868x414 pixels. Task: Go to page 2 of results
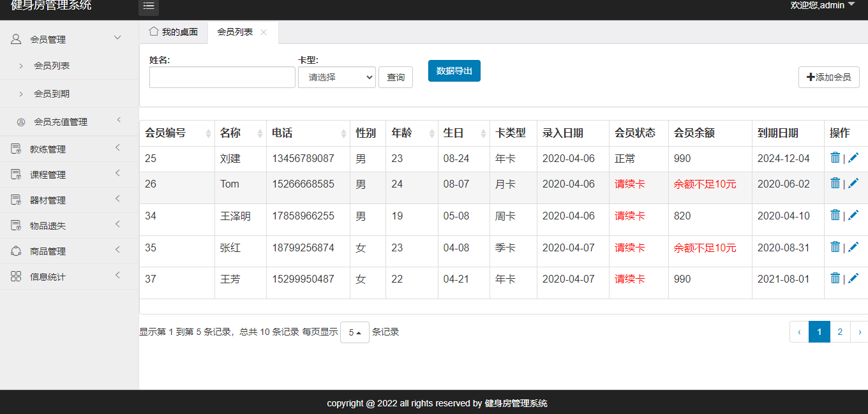click(x=841, y=332)
